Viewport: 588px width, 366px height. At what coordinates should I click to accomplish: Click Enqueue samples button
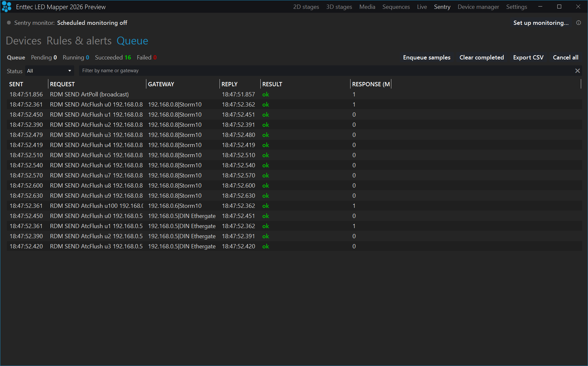pos(427,58)
